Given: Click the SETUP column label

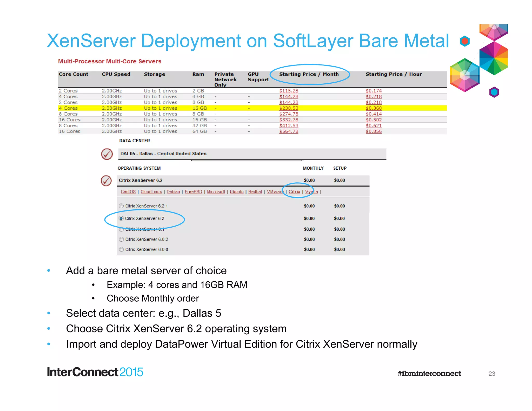Looking at the screenshot, I should point(340,168).
